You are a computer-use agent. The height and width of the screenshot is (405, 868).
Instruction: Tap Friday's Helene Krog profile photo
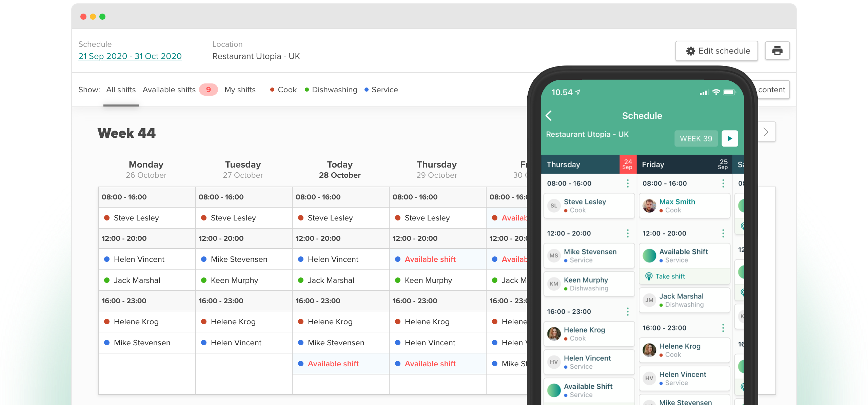[649, 350]
